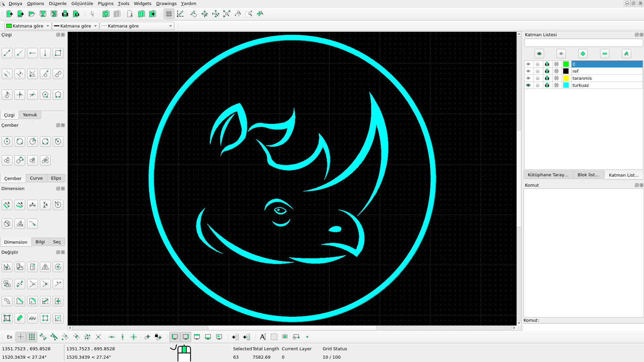
Task: Select the aligned dimension tool
Action: pyautogui.click(x=7, y=205)
